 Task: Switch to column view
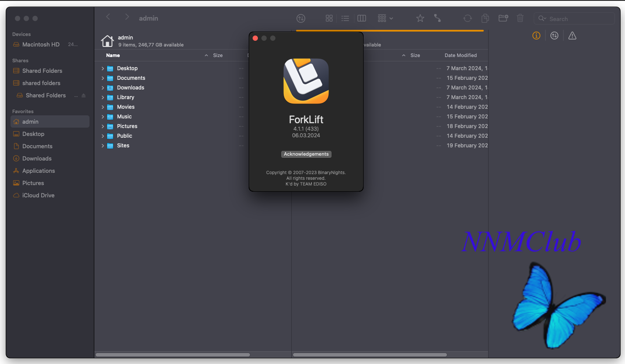pos(361,18)
